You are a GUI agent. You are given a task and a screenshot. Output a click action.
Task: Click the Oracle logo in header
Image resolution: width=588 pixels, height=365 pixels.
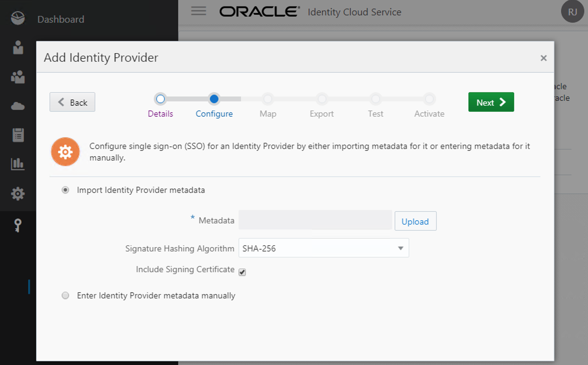(260, 12)
